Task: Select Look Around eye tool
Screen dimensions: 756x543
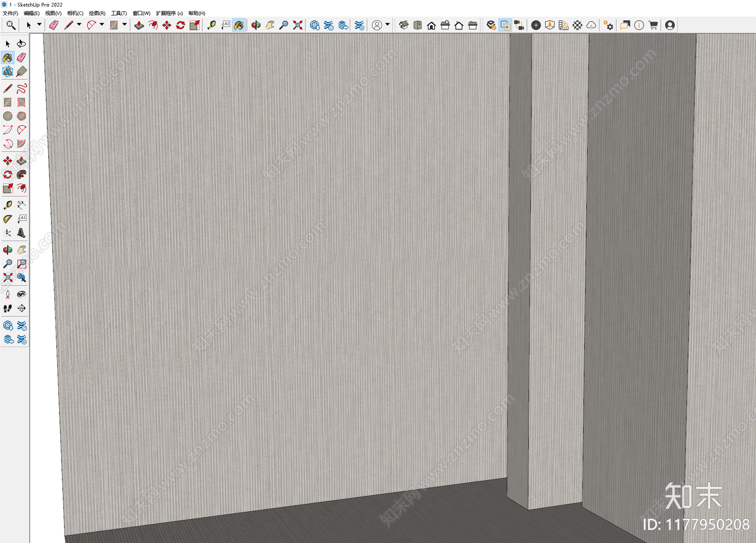Action: [x=21, y=294]
